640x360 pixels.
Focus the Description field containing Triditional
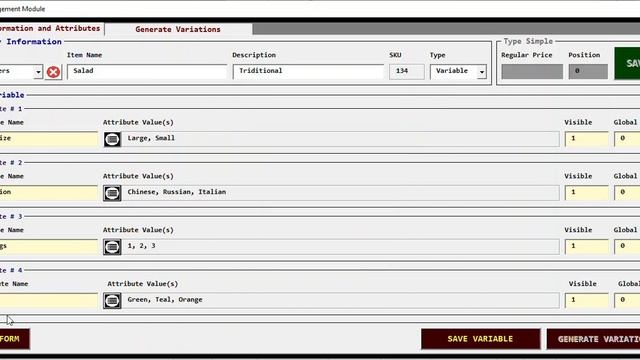308,71
